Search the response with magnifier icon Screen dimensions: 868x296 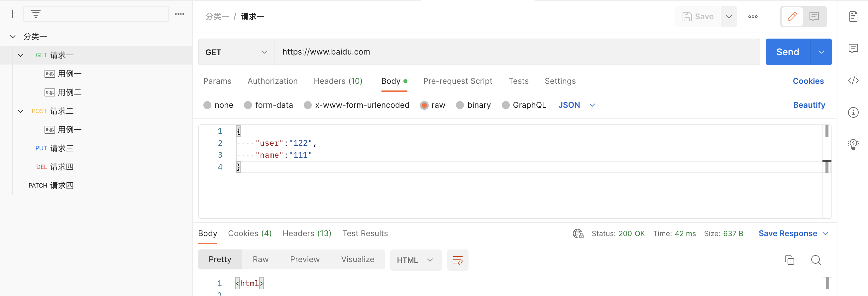815,260
